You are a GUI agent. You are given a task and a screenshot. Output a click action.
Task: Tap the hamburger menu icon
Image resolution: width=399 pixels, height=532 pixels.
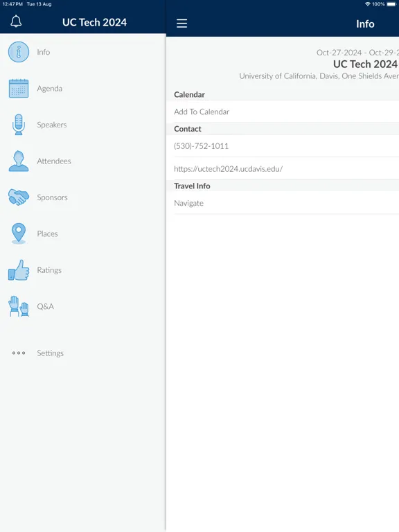pyautogui.click(x=182, y=24)
